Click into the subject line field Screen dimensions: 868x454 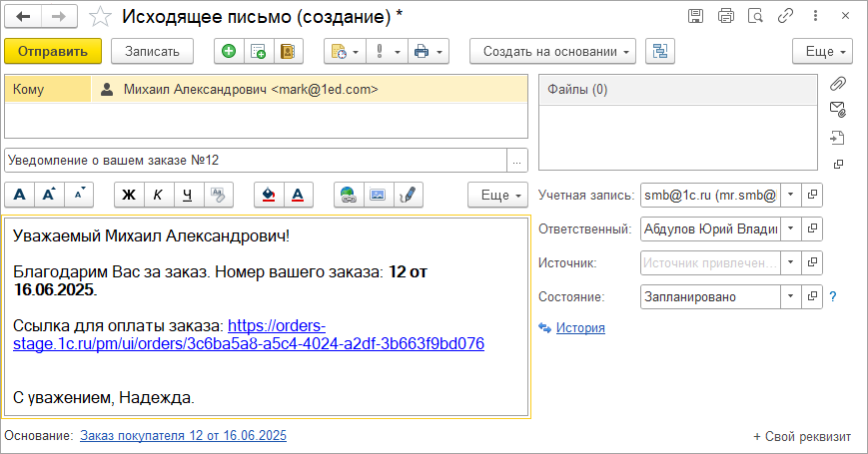click(255, 160)
